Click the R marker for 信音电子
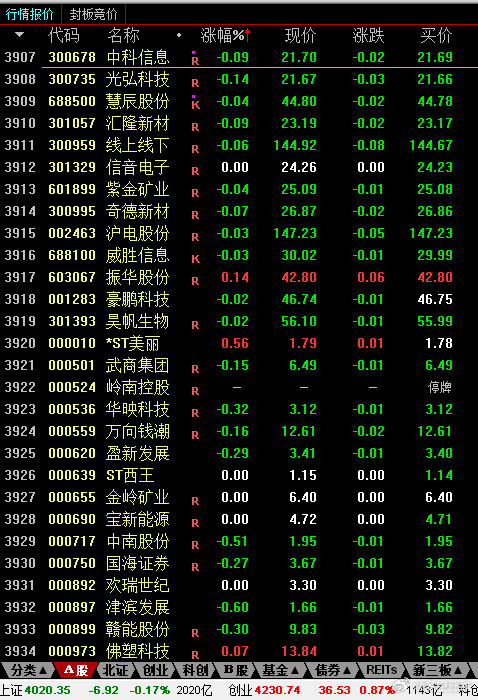This screenshot has height=700, width=478. (195, 171)
